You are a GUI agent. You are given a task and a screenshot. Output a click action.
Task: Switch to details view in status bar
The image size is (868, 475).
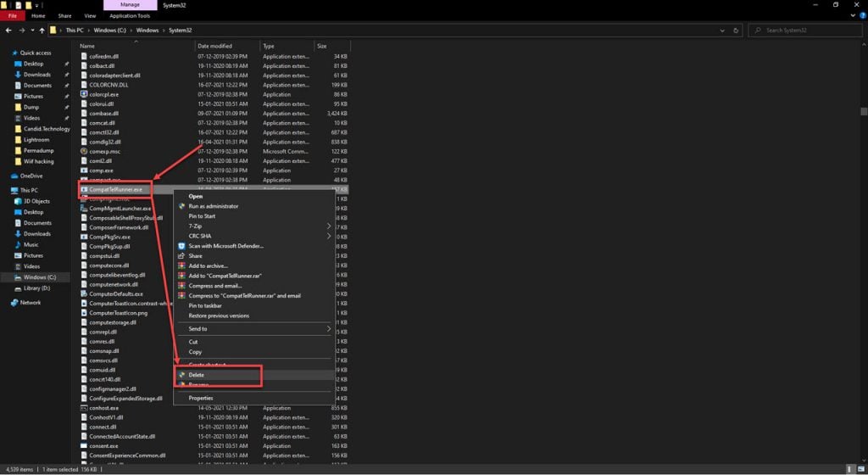(851, 469)
